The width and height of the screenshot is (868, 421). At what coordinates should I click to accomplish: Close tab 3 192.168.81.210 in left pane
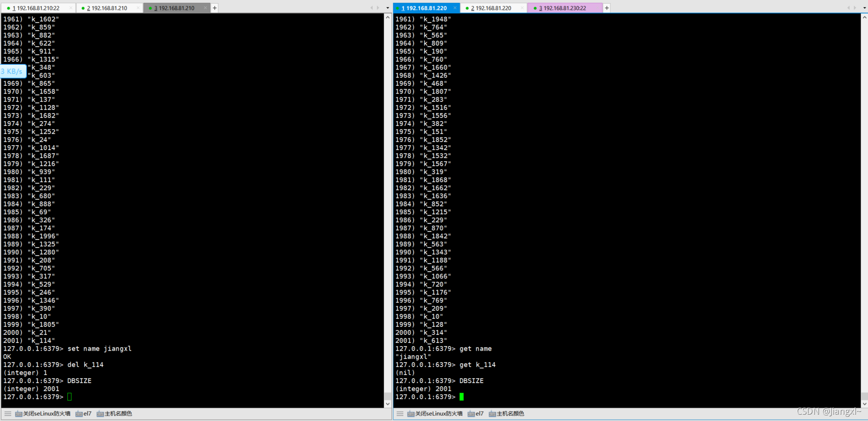(205, 8)
